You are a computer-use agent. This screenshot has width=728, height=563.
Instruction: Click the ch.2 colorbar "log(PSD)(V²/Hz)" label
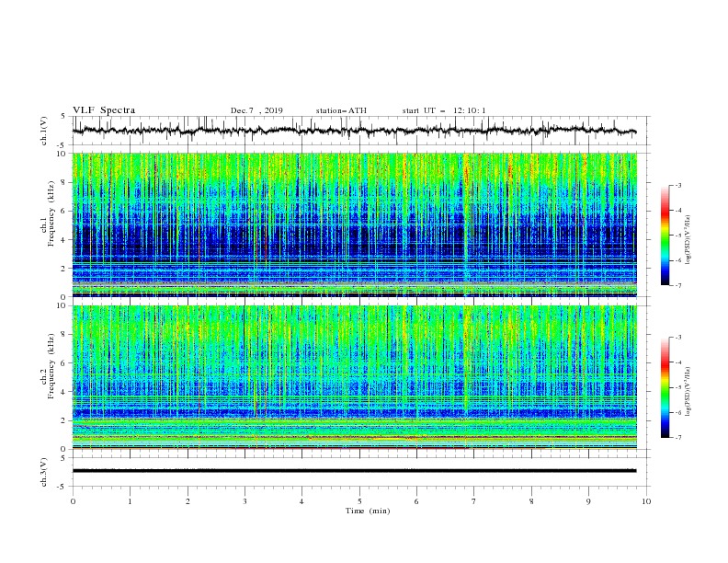coord(688,391)
